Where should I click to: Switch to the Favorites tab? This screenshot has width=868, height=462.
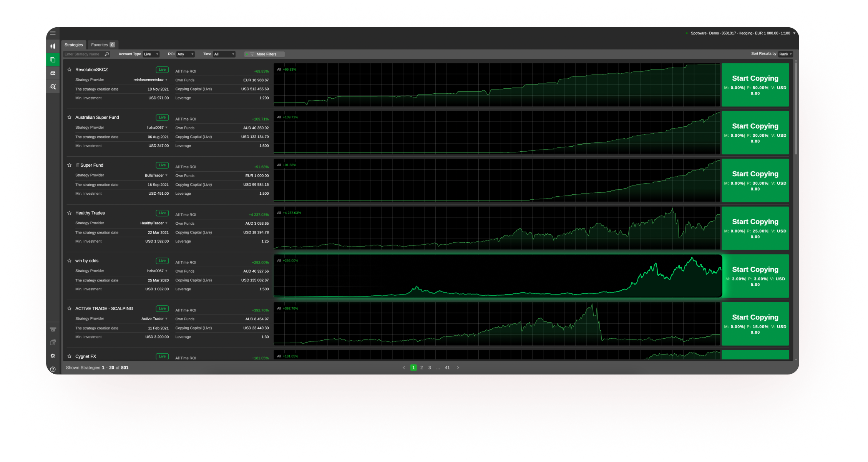point(103,45)
